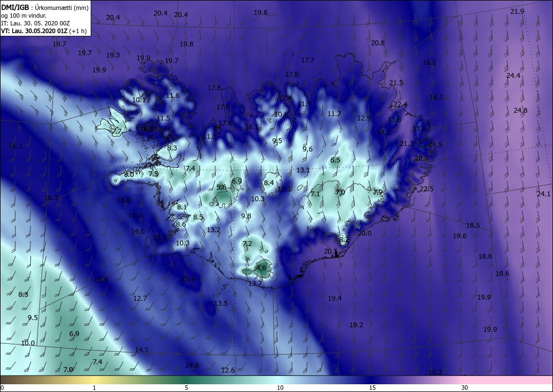Click the color scale tick label 1
Image resolution: width=553 pixels, height=392 pixels.
[94, 388]
